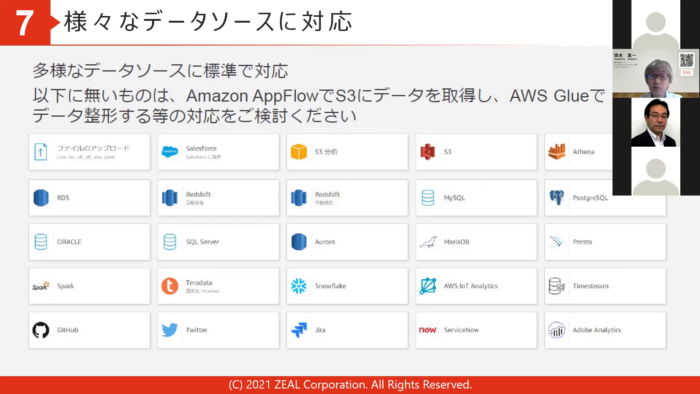Click the Snowflake icon
This screenshot has height=394, width=700.
click(299, 286)
